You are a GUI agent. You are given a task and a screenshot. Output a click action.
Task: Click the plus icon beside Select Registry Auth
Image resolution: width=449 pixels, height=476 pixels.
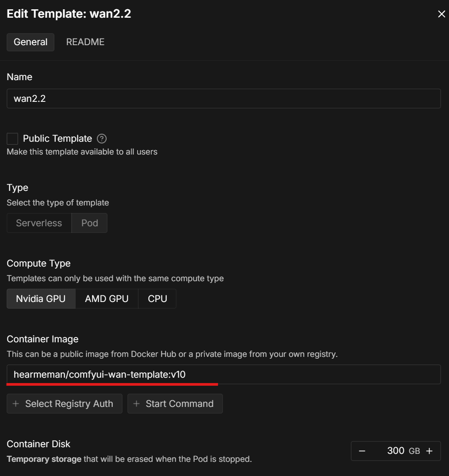(16, 404)
